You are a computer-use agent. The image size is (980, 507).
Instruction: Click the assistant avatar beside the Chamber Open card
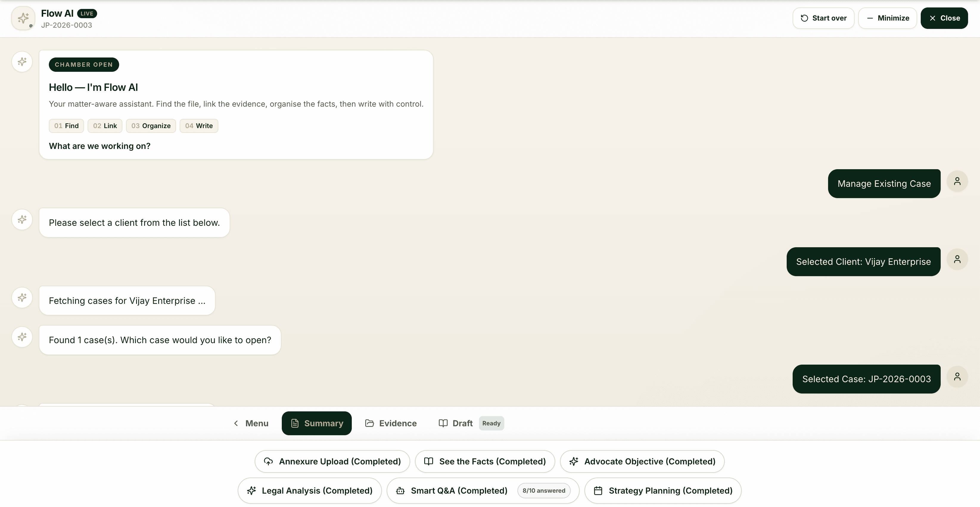pyautogui.click(x=22, y=61)
